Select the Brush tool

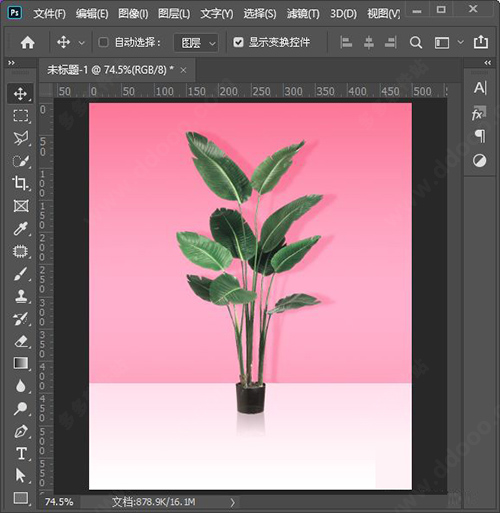(20, 274)
